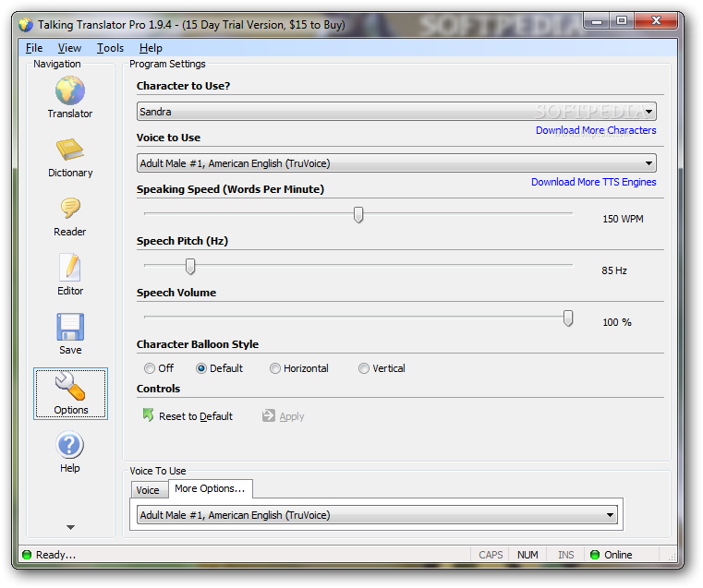This screenshot has height=588, width=703.
Task: Open the Translator globe icon
Action: pyautogui.click(x=70, y=90)
